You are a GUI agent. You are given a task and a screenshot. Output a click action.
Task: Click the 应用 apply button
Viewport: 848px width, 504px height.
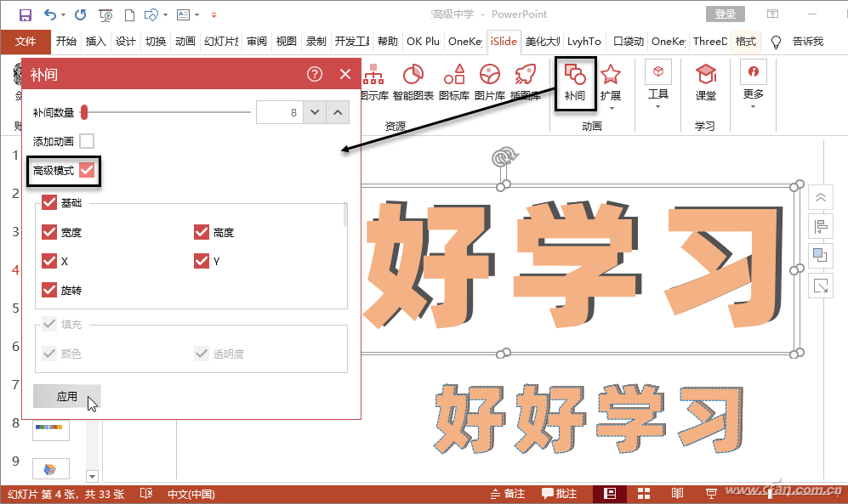click(x=65, y=396)
